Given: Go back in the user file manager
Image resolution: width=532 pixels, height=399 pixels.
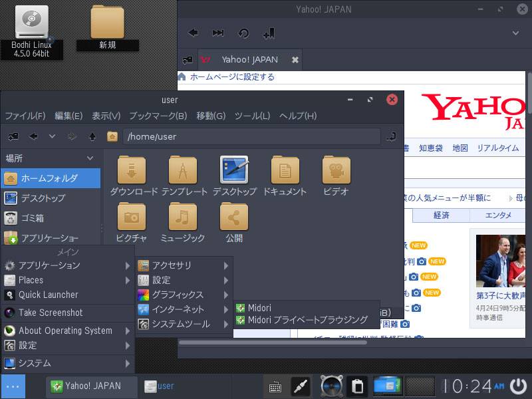Looking at the screenshot, I should click(33, 136).
